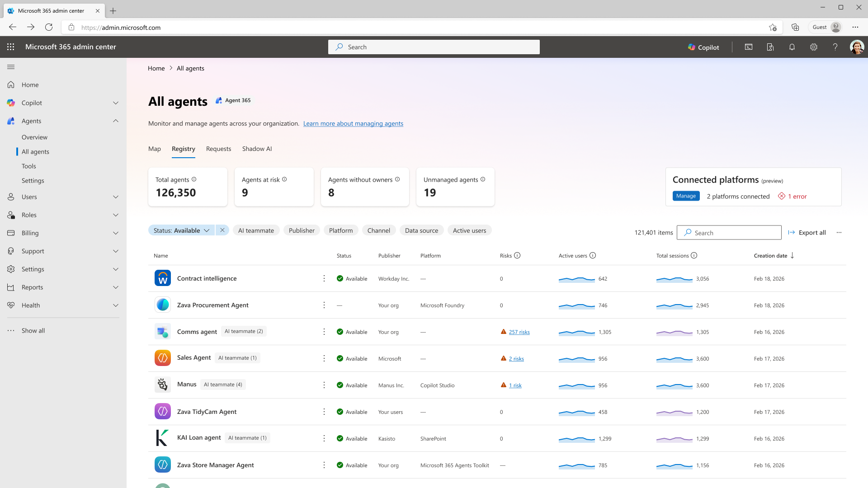
Task: Open the account profile picture
Action: [x=857, y=47]
